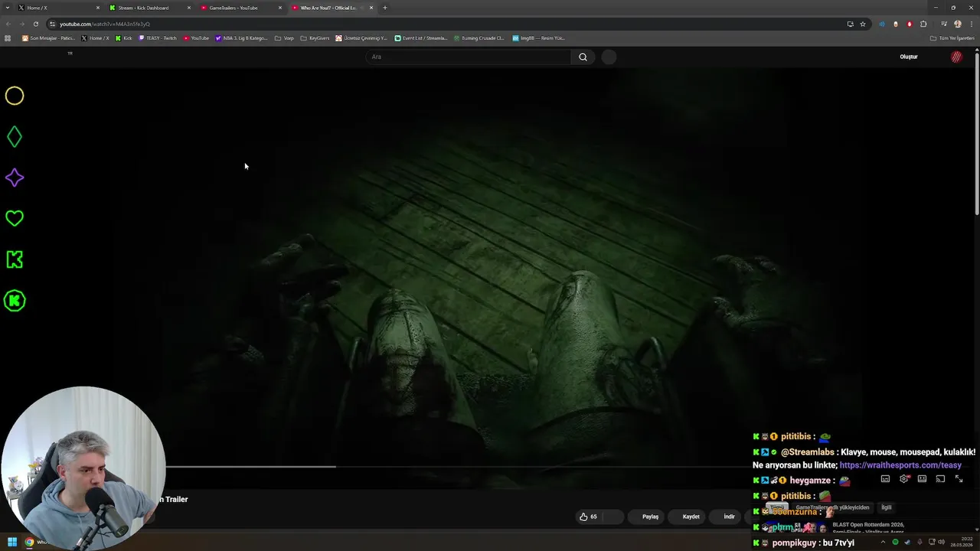The height and width of the screenshot is (551, 980).
Task: Bookmark this page with the star
Action: pyautogui.click(x=863, y=24)
